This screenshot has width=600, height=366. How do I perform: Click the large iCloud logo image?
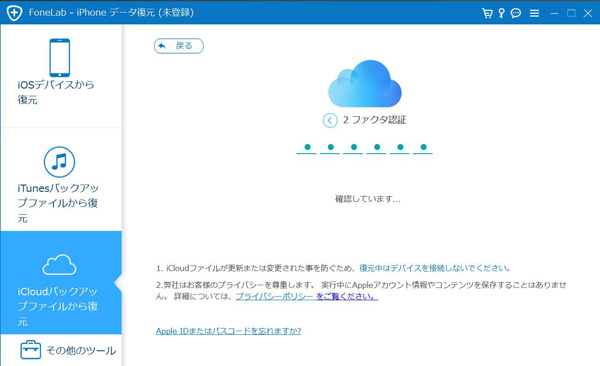(x=365, y=83)
